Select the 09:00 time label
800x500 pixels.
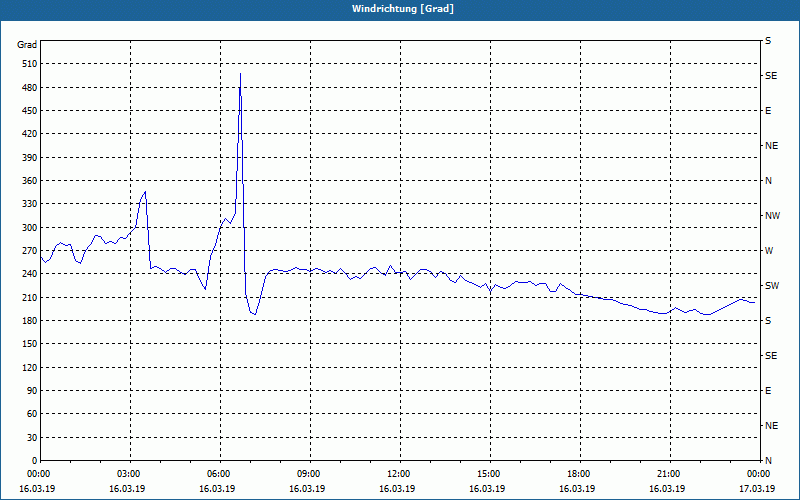(x=308, y=474)
